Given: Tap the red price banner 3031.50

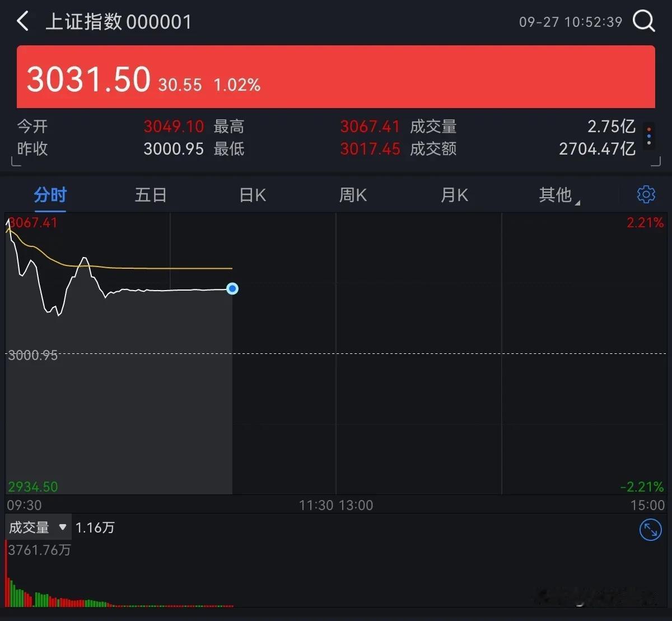Looking at the screenshot, I should [335, 77].
